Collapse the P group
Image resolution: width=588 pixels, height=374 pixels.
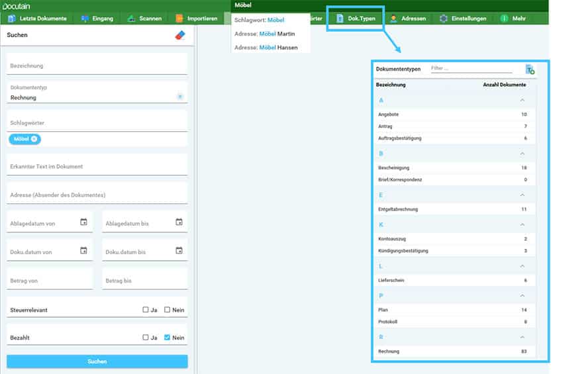coord(522,296)
